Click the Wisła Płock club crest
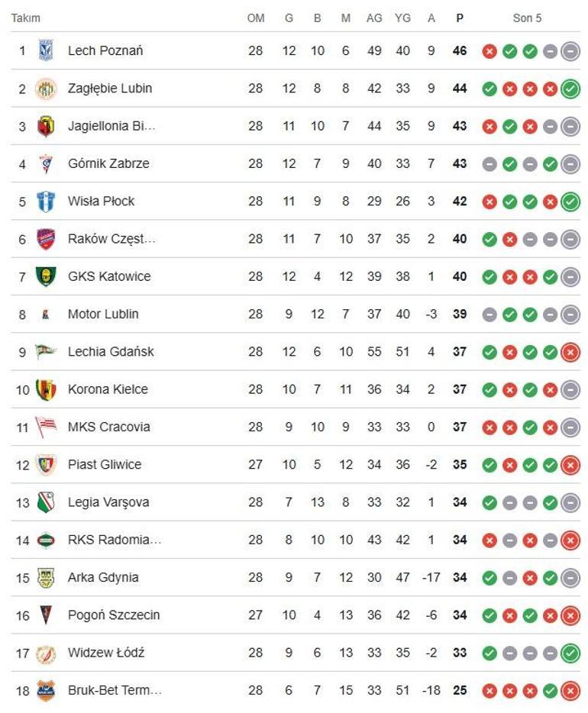This screenshot has width=588, height=713. pos(46,202)
